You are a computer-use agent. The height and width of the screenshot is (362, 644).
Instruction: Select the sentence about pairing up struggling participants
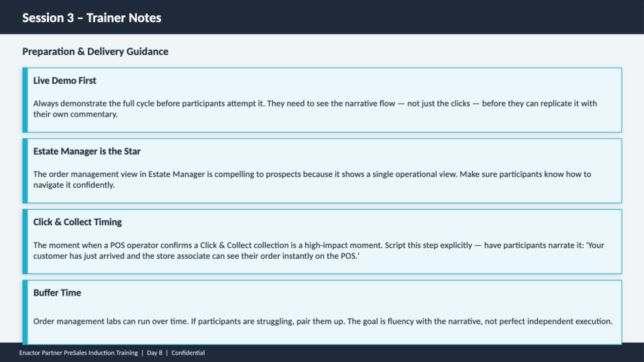pos(268,321)
